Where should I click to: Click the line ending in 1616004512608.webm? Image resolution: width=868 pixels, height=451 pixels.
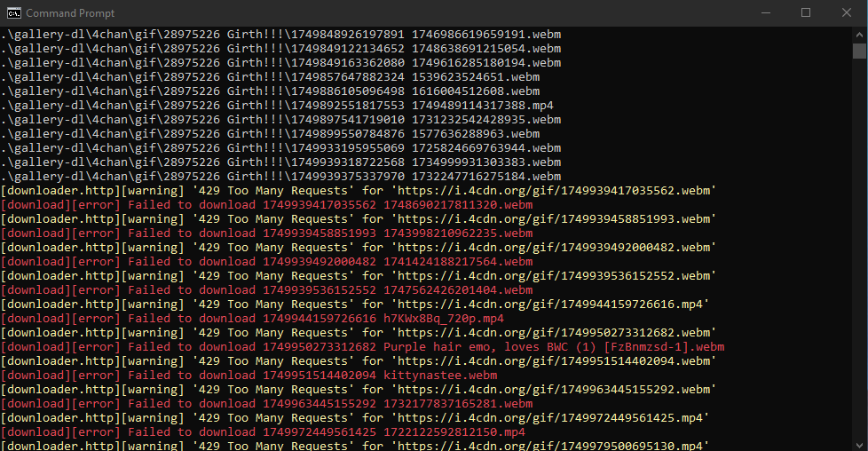click(x=270, y=91)
